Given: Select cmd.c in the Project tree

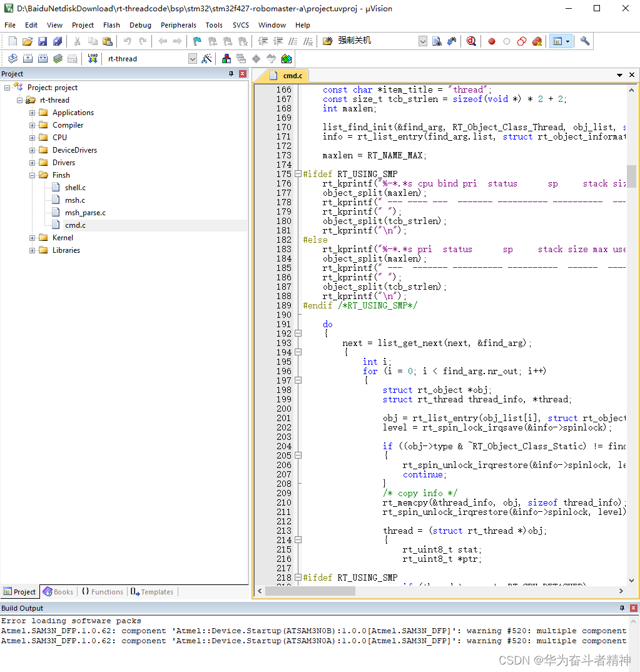Looking at the screenshot, I should point(75,225).
